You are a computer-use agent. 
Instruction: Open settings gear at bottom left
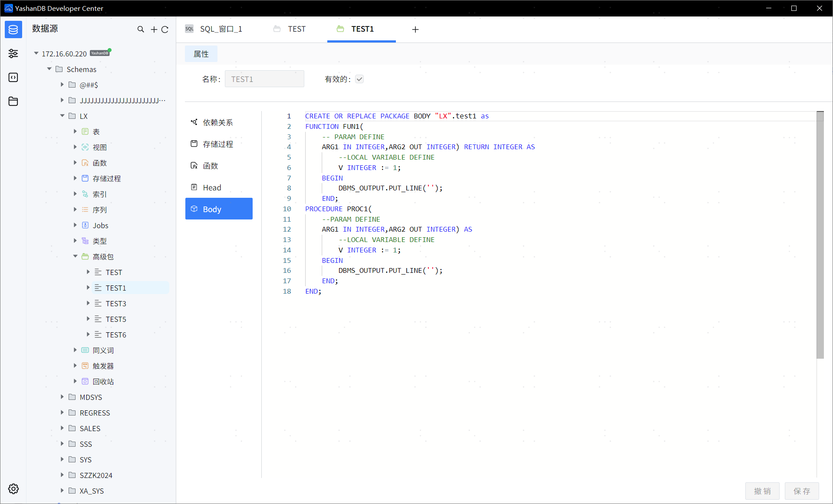click(x=13, y=489)
